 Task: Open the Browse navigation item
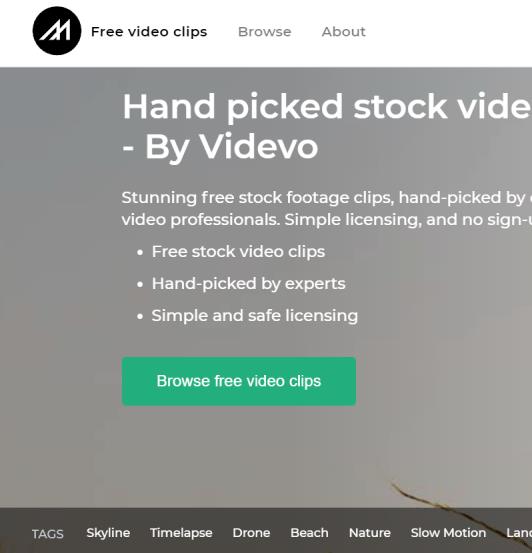point(265,32)
